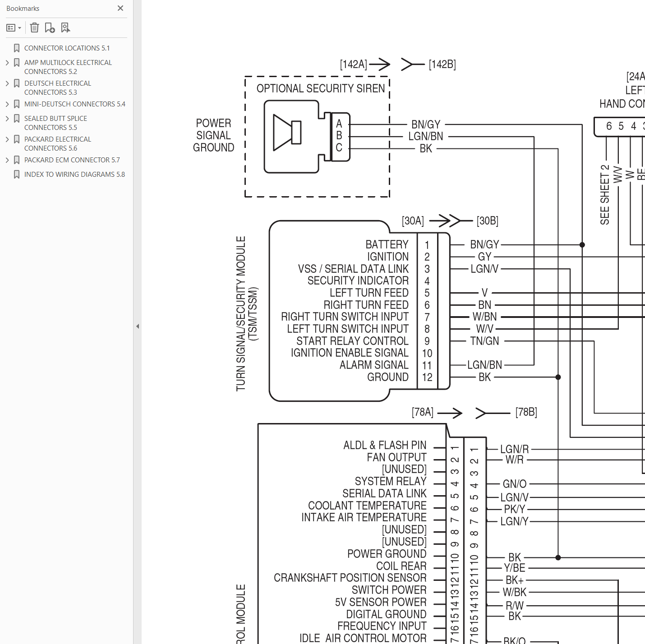Expand MINI-DEUTSCH CONNECTORS 5.4

pos(7,104)
